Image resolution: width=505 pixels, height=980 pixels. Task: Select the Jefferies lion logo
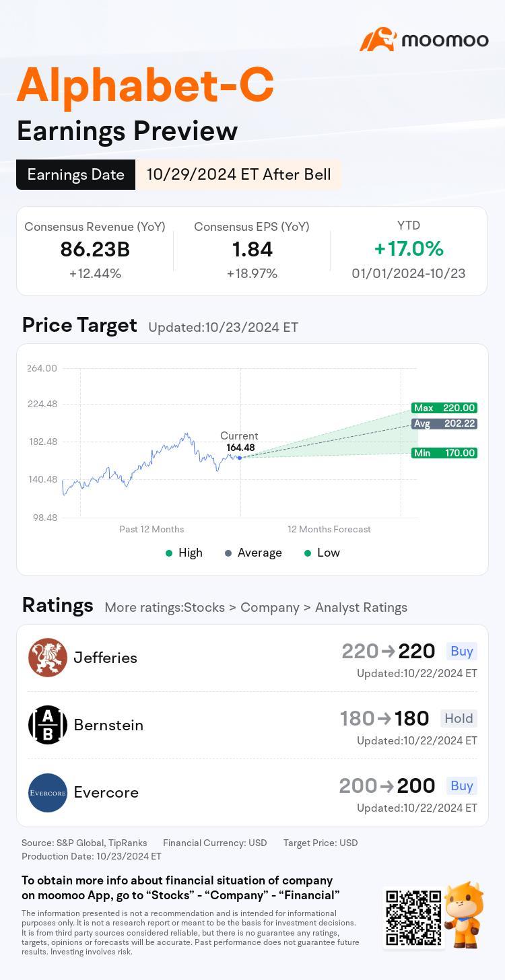point(48,658)
